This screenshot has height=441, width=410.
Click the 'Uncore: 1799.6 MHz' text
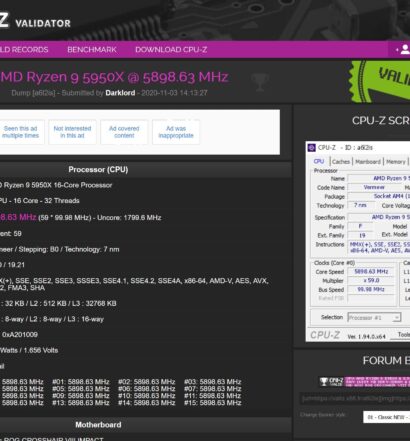click(129, 218)
